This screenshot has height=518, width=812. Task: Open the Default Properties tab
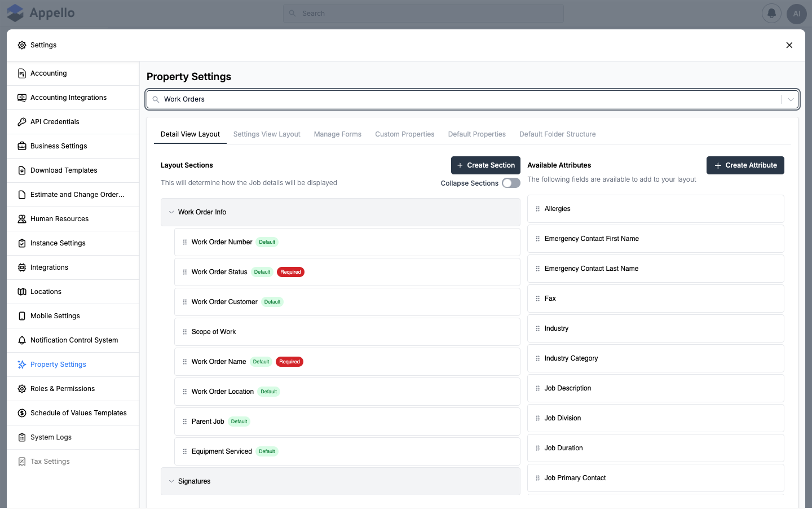477,134
